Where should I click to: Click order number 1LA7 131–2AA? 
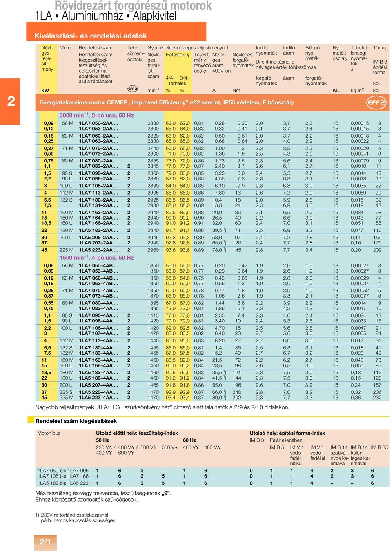pyautogui.click(x=98, y=205)
